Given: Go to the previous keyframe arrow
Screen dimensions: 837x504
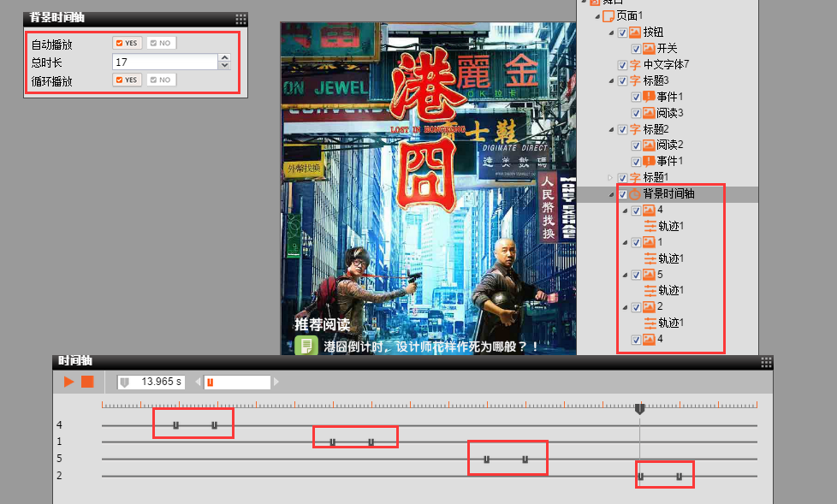Looking at the screenshot, I should [199, 382].
